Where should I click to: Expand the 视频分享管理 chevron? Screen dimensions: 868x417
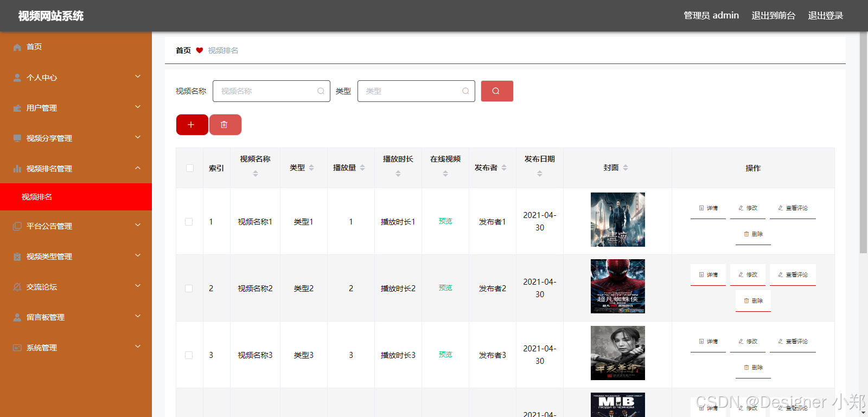[x=138, y=137]
